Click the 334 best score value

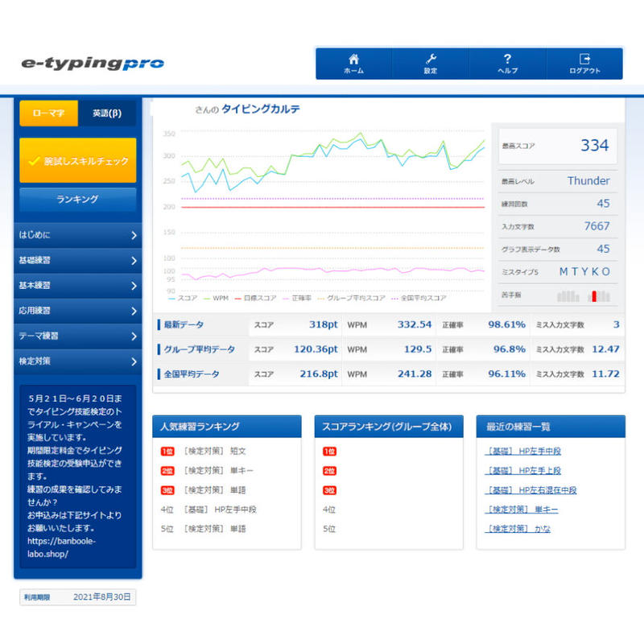click(x=594, y=146)
